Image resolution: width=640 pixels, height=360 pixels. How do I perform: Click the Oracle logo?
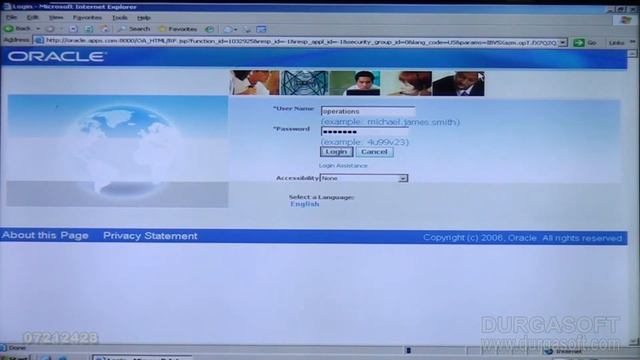[x=57, y=57]
